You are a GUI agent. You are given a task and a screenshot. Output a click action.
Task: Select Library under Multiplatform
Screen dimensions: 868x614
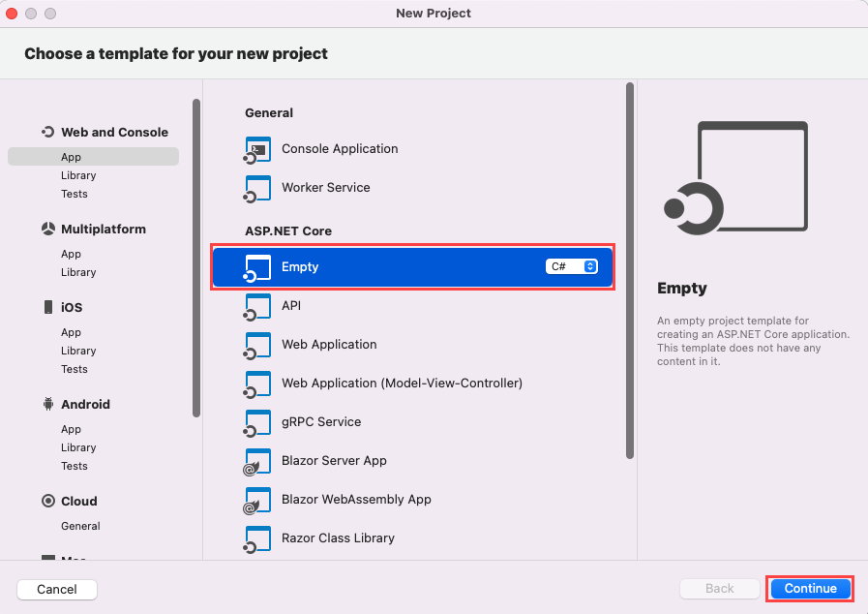[78, 272]
